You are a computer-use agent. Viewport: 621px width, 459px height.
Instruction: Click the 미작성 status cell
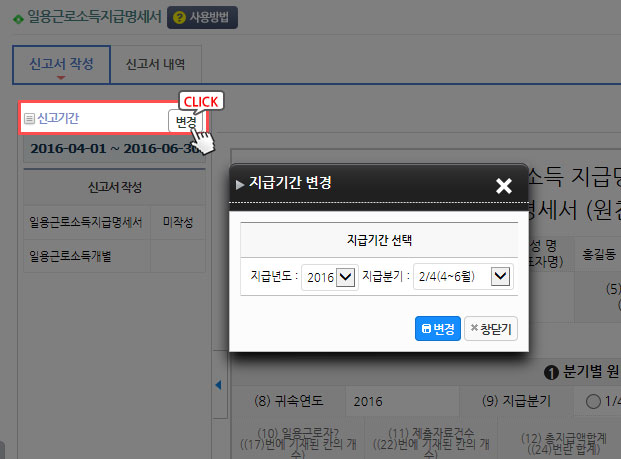pyautogui.click(x=178, y=222)
